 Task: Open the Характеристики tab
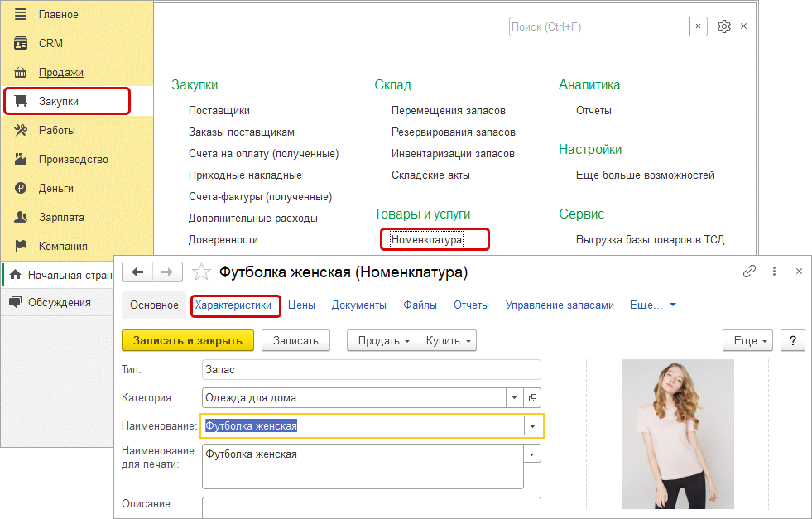tap(233, 305)
